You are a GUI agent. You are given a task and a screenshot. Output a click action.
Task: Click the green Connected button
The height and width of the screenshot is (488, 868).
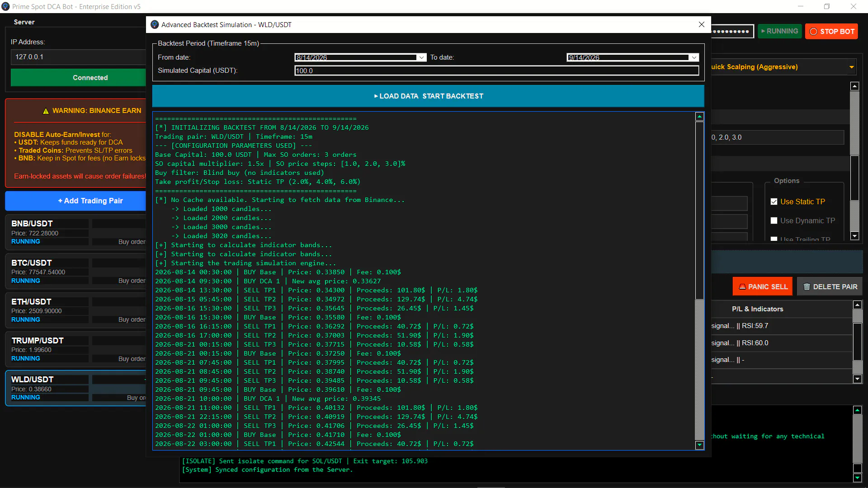79,78
